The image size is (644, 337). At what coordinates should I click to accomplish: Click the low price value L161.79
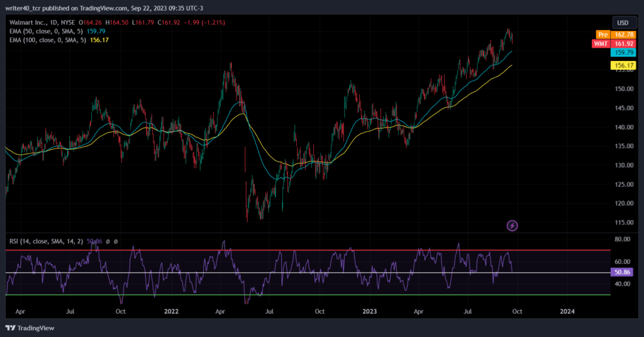tap(143, 23)
